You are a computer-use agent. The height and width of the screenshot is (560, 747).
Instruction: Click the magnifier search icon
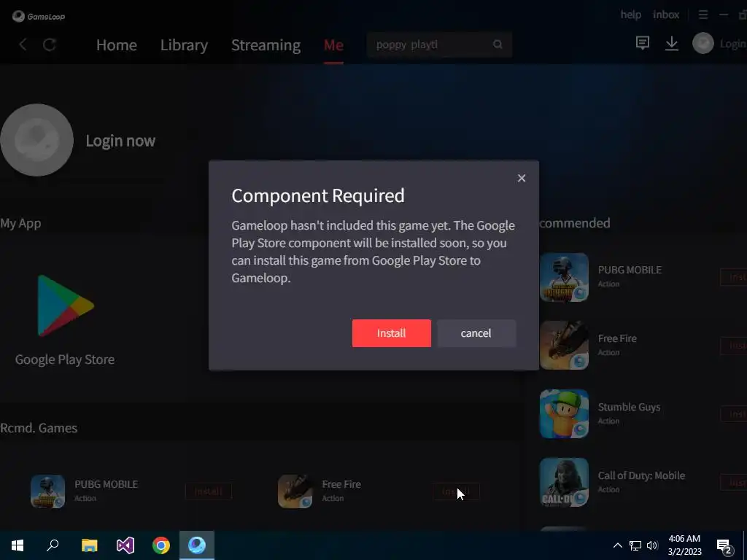498,44
